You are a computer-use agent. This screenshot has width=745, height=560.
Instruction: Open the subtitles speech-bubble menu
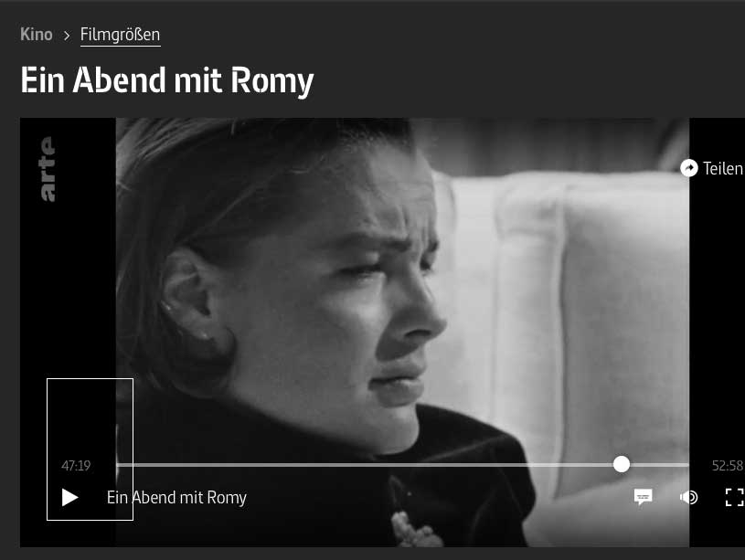pos(643,497)
